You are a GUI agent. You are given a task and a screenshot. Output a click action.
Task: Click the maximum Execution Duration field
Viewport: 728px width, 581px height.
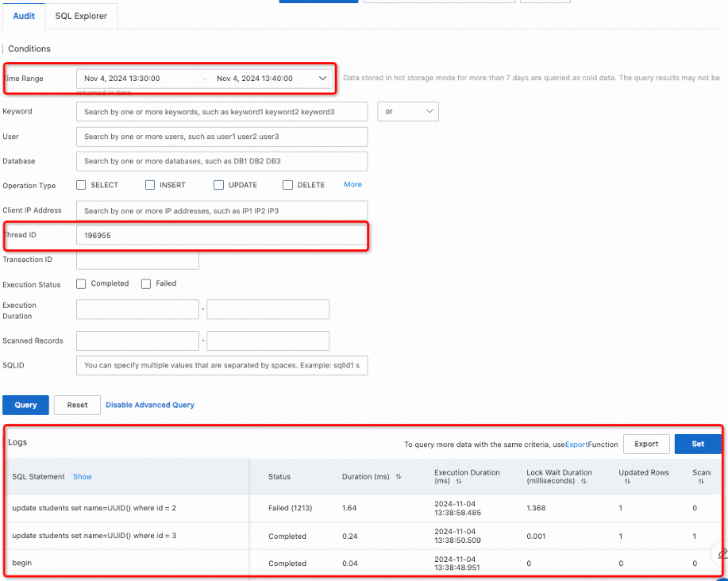(x=268, y=310)
